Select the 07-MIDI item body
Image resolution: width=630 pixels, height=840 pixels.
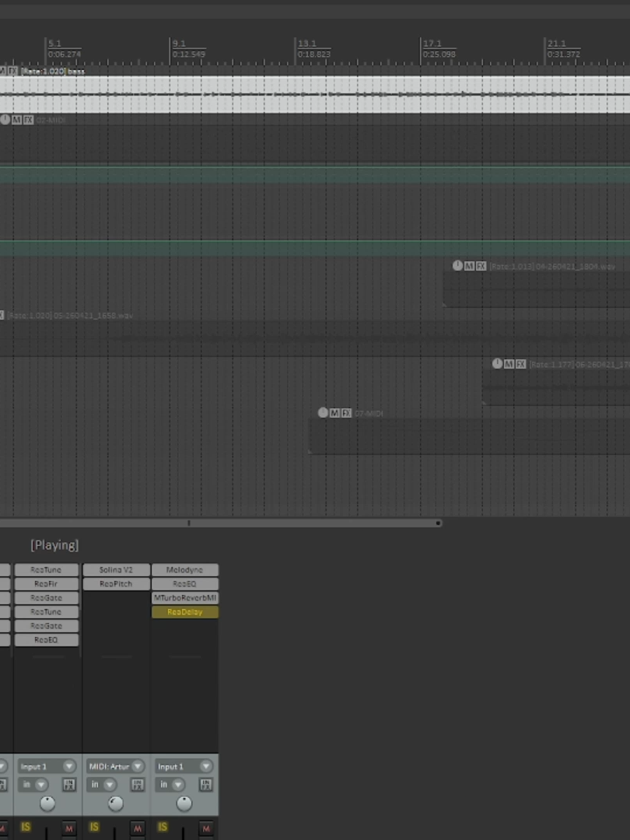click(469, 436)
